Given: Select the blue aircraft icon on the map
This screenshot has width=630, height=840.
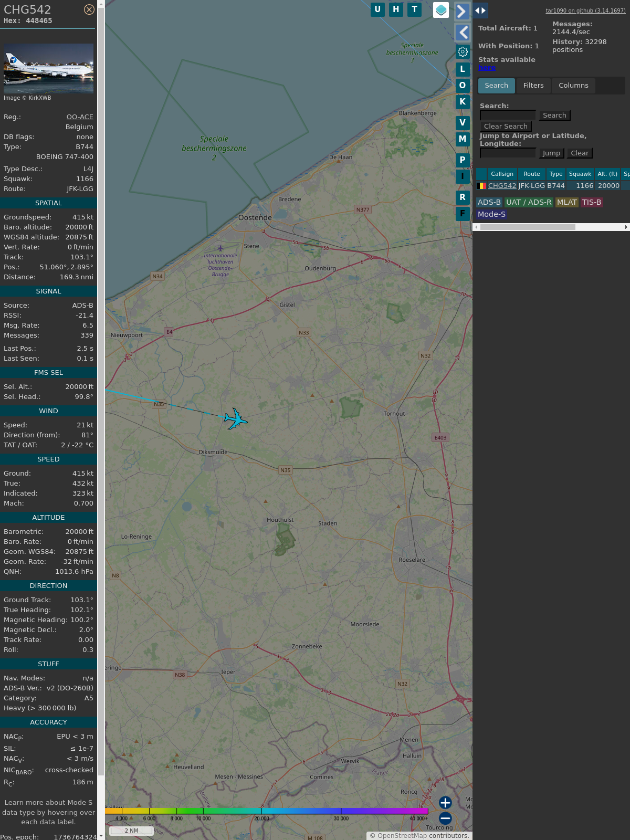Looking at the screenshot, I should pos(235,419).
